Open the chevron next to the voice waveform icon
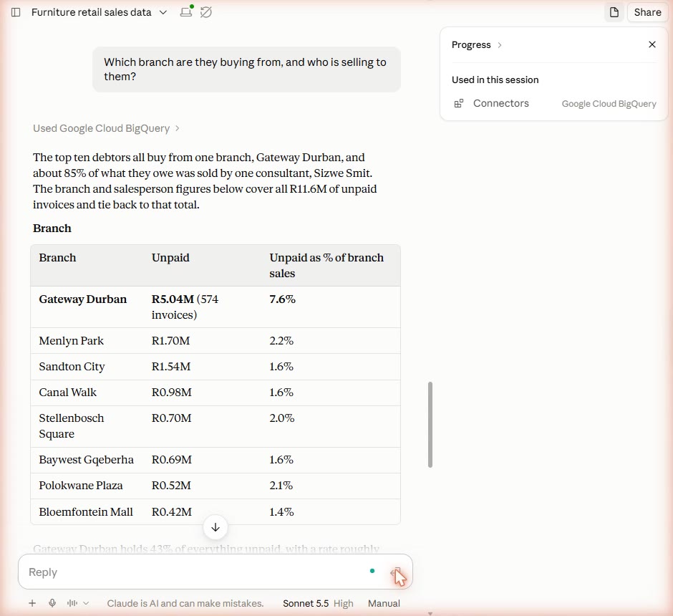 pyautogui.click(x=86, y=603)
